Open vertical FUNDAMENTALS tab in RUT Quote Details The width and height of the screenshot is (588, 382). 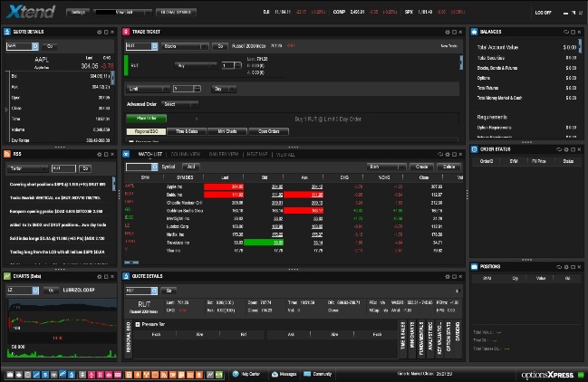pos(421,339)
